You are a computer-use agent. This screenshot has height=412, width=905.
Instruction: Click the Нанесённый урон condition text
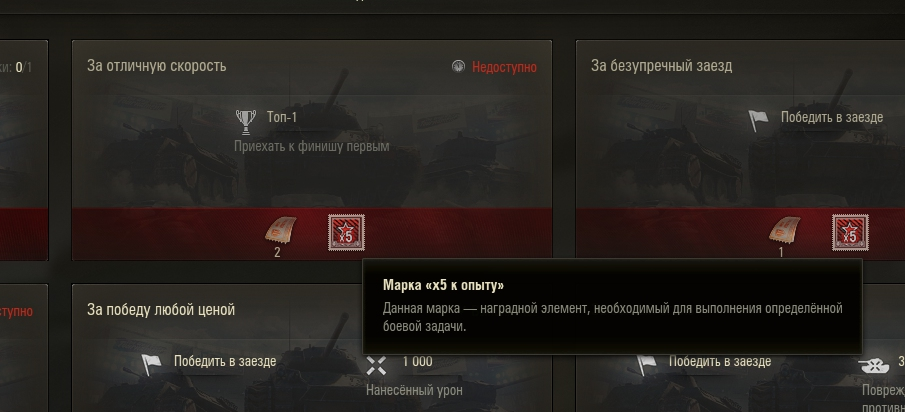414,391
